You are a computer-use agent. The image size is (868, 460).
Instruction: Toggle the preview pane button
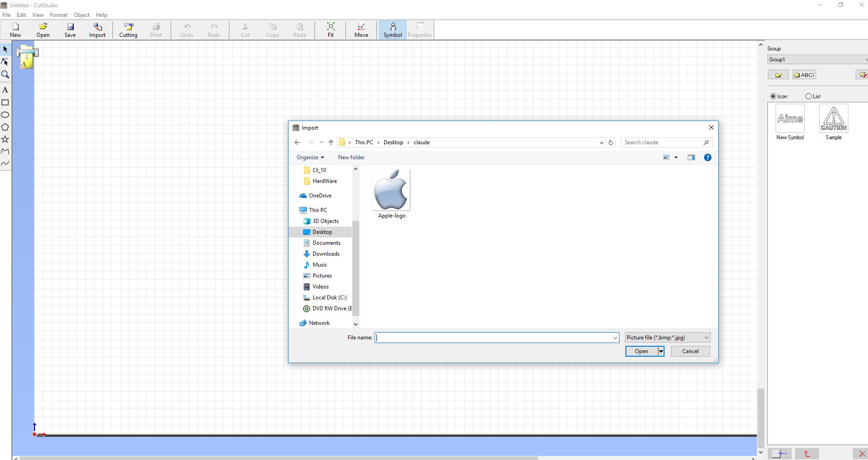[691, 157]
